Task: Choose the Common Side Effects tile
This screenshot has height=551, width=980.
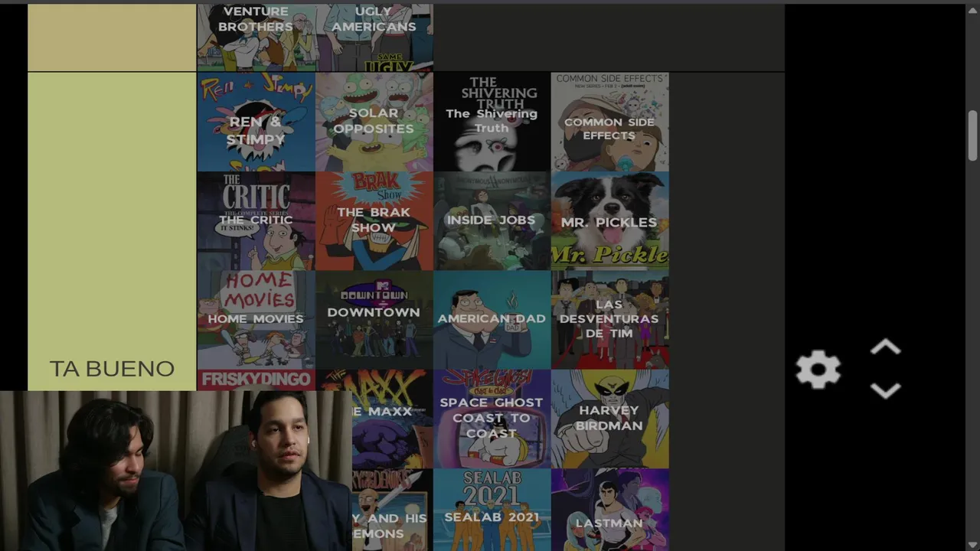Action: pos(609,122)
